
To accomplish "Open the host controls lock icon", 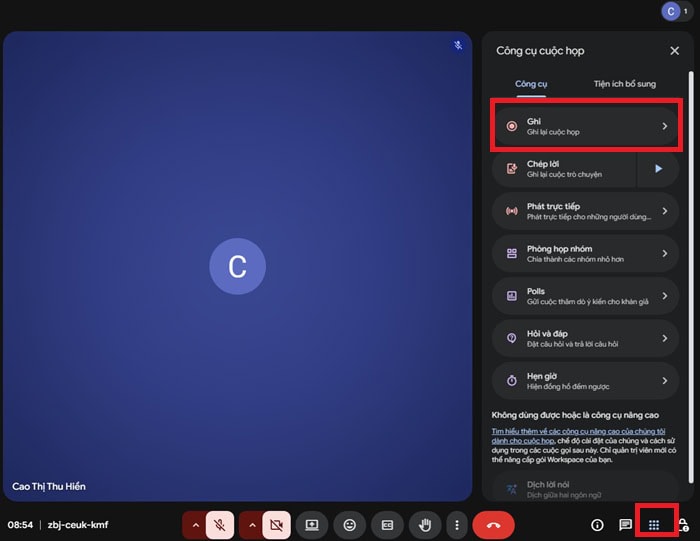I will coord(684,524).
